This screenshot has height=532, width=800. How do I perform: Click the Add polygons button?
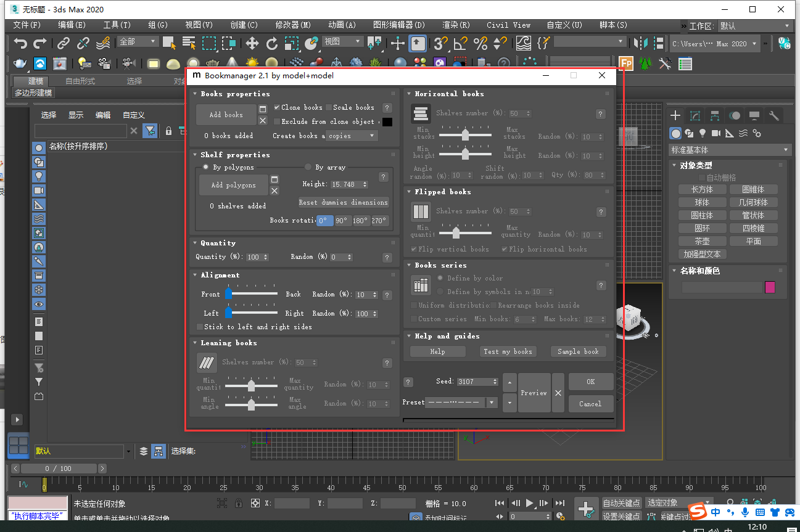pyautogui.click(x=233, y=185)
